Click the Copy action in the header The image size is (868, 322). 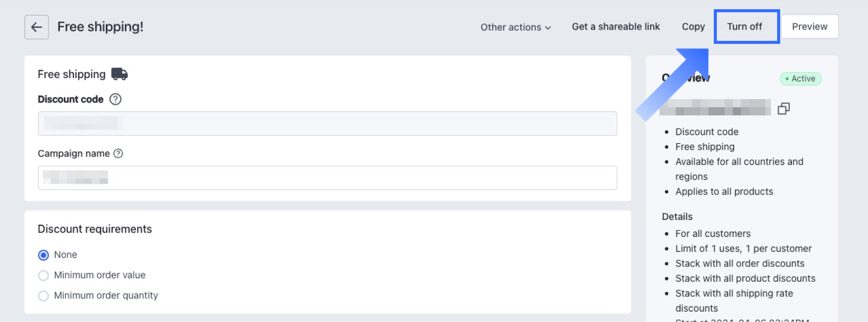693,27
